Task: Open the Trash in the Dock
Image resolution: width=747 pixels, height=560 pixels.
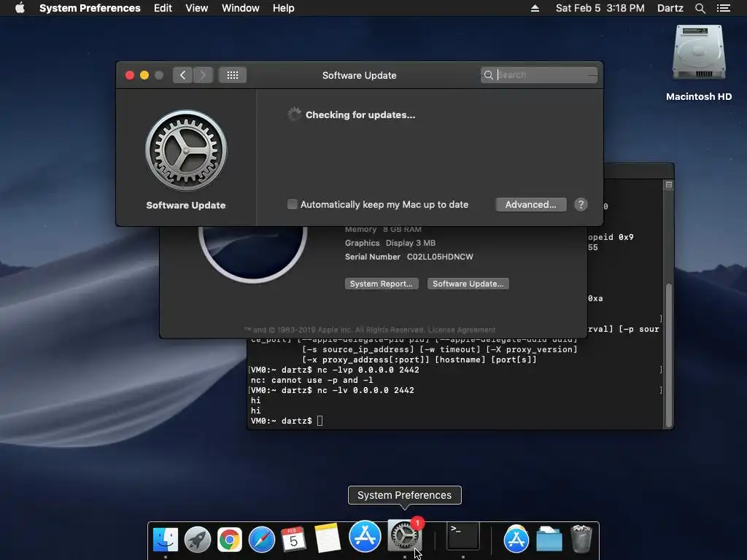Action: pyautogui.click(x=581, y=539)
